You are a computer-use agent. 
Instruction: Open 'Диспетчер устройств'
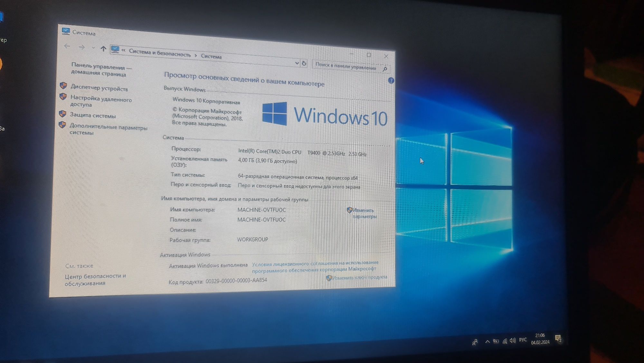click(99, 88)
